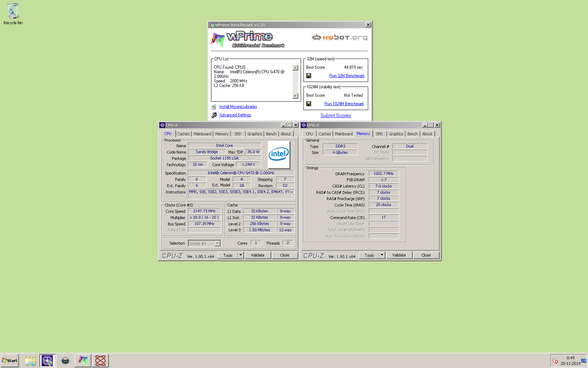Run the 32M benchmark
Screen dimensions: 588x368
(x=347, y=76)
